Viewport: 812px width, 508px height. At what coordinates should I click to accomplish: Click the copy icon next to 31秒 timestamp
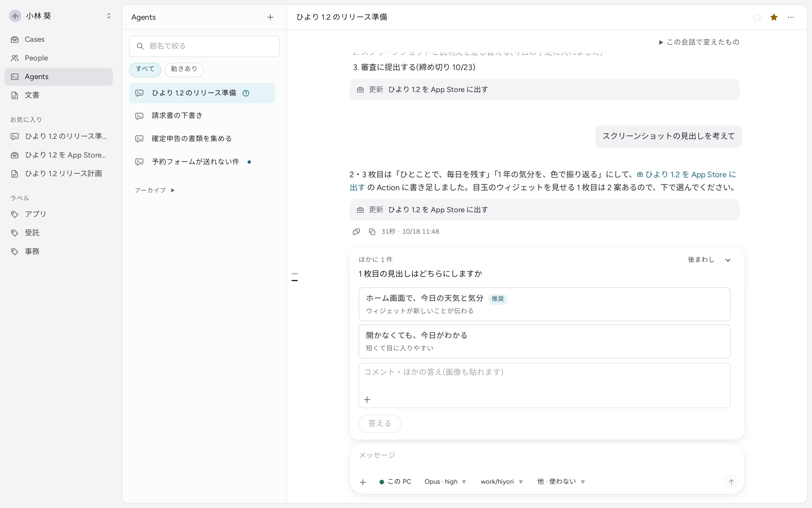click(372, 231)
